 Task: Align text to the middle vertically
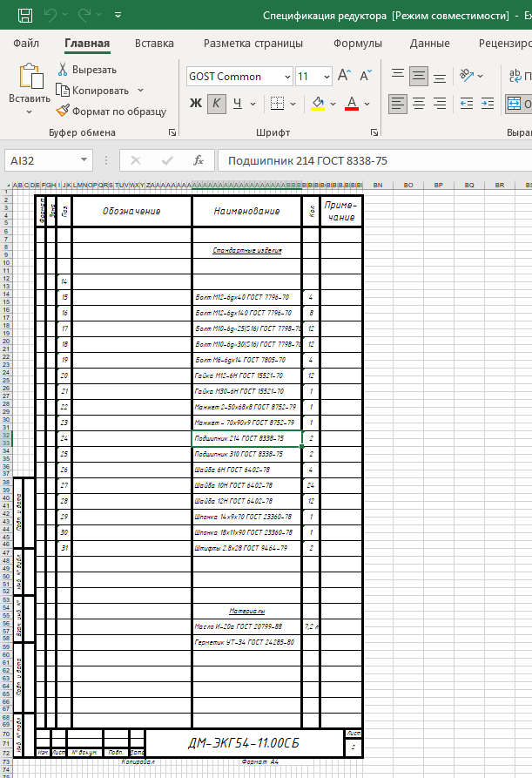419,76
